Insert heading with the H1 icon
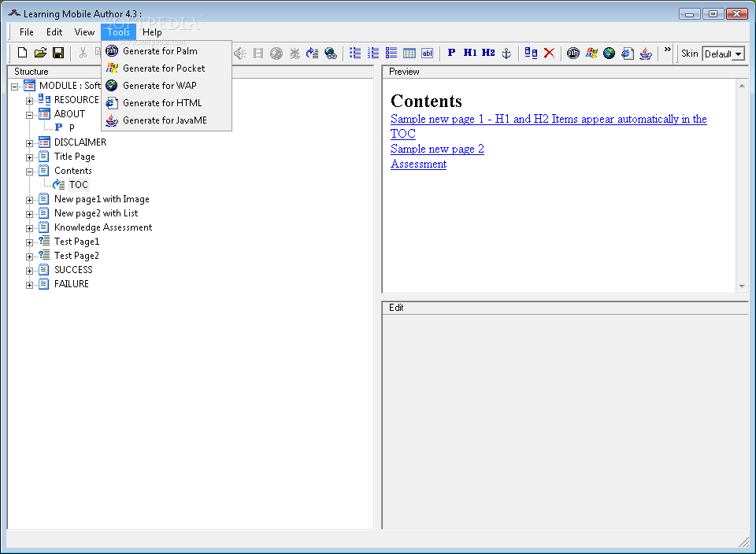 coord(470,53)
